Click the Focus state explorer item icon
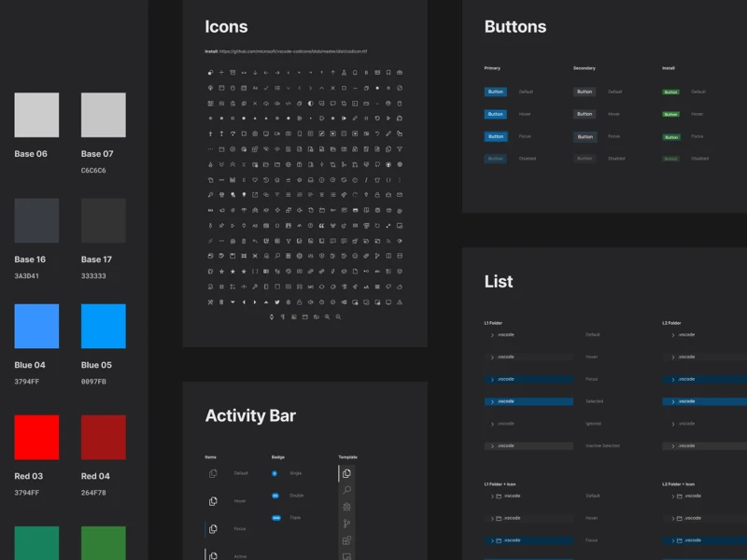747x560 pixels. pos(213,529)
